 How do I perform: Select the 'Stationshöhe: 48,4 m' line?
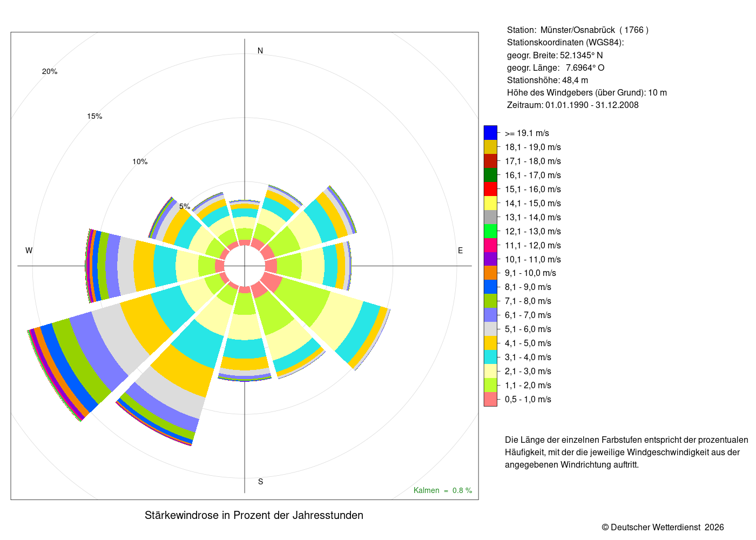(548, 80)
